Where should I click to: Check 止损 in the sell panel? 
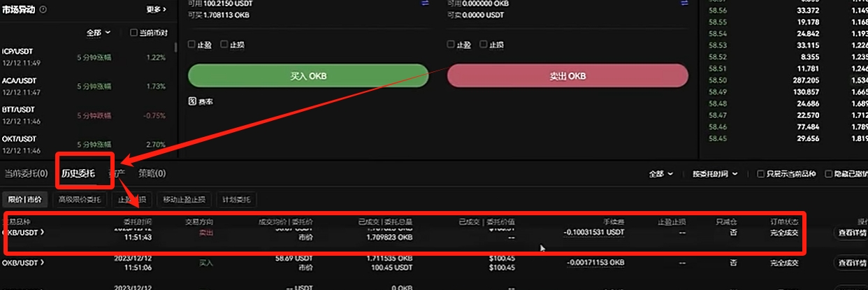[x=483, y=44]
